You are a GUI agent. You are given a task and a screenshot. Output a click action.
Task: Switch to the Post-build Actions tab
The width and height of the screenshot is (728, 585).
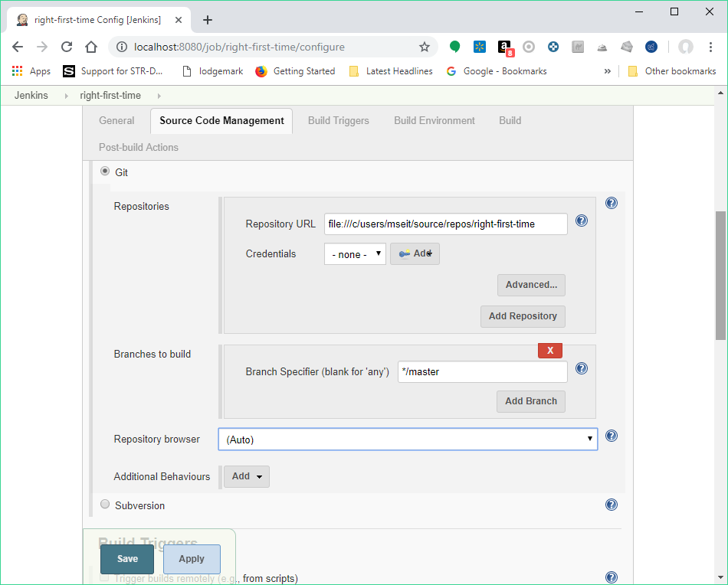point(139,148)
